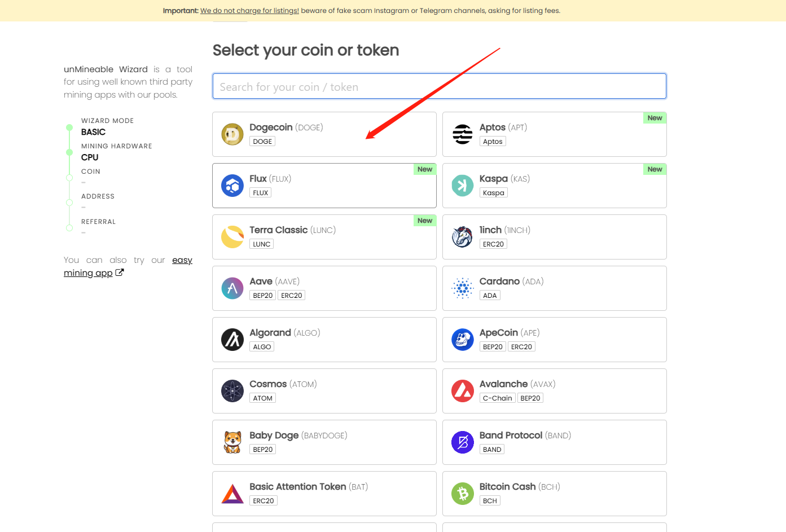The image size is (786, 532).
Task: Select the Flux (FLUX) card
Action: pyautogui.click(x=324, y=186)
